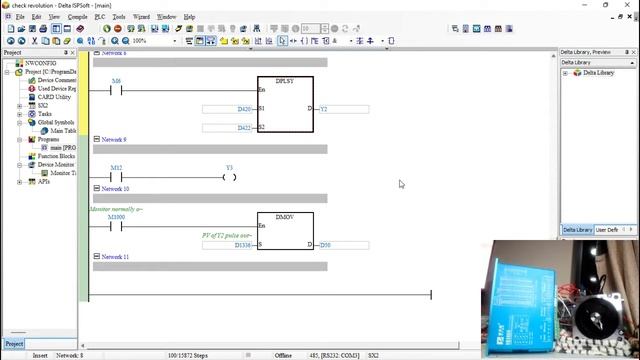
Task: Expand the SX2 tree node
Action: tap(20, 106)
